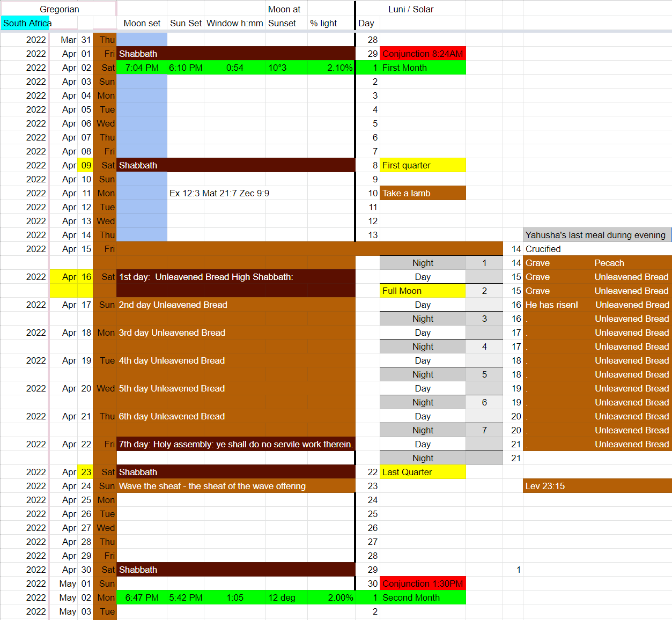Select the Pecach cell
This screenshot has height=620, width=672.
tap(609, 263)
